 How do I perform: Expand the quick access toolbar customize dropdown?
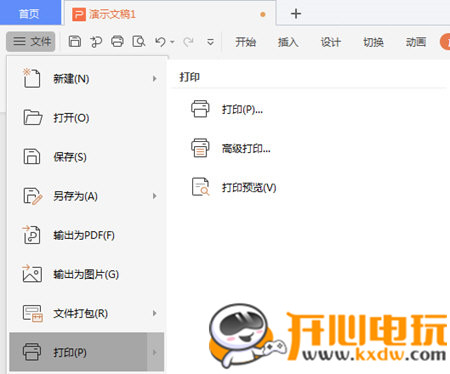pos(210,42)
